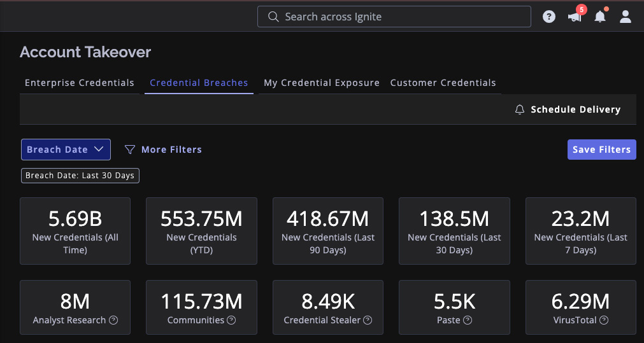Expand the Breach Date dropdown
This screenshot has width=644, height=343.
66,150
